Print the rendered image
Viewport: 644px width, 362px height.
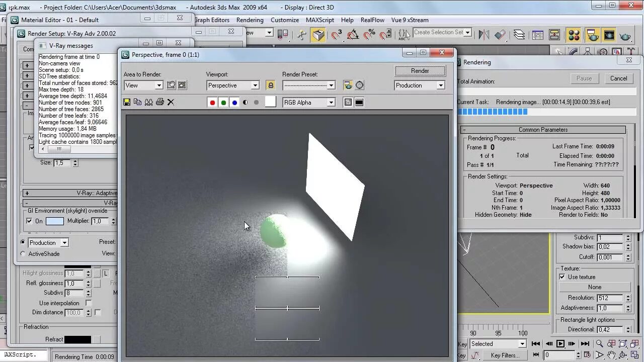pos(160,102)
